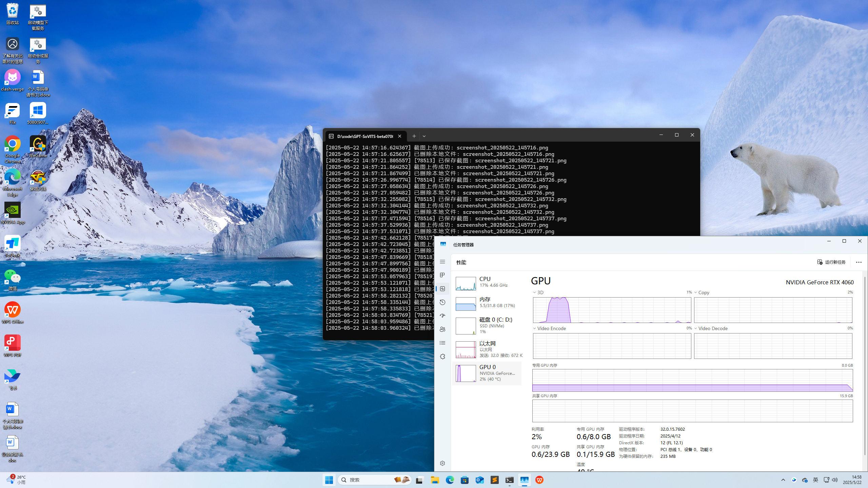
Task: Open App history page icon
Action: coord(442,302)
